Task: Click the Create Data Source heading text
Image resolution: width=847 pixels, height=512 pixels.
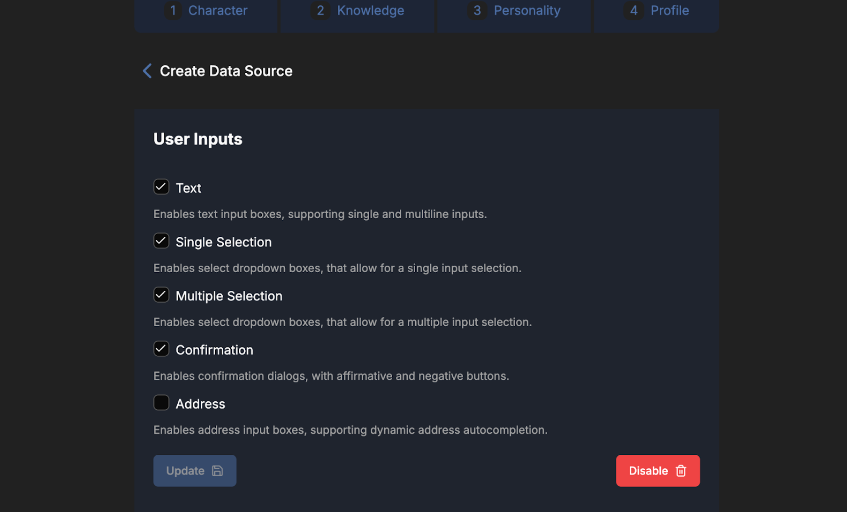Action: click(x=226, y=71)
